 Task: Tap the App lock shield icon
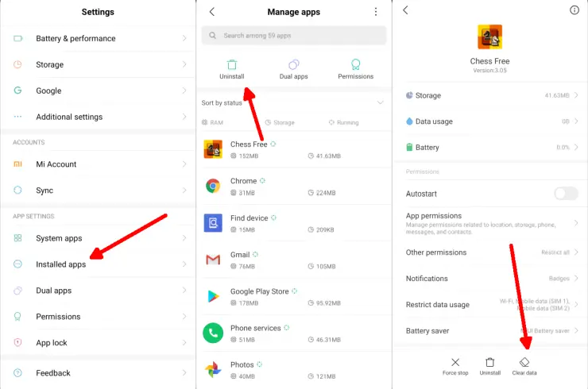coord(17,342)
